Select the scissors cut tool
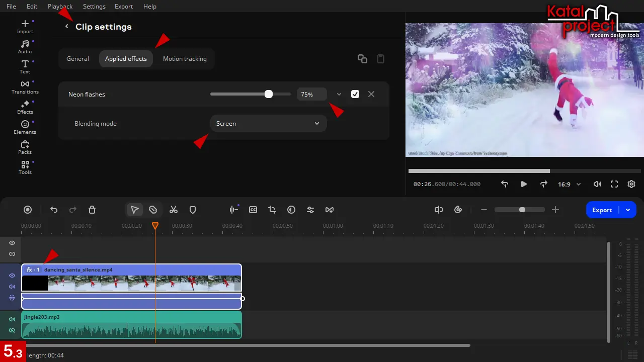644x362 pixels. 174,210
